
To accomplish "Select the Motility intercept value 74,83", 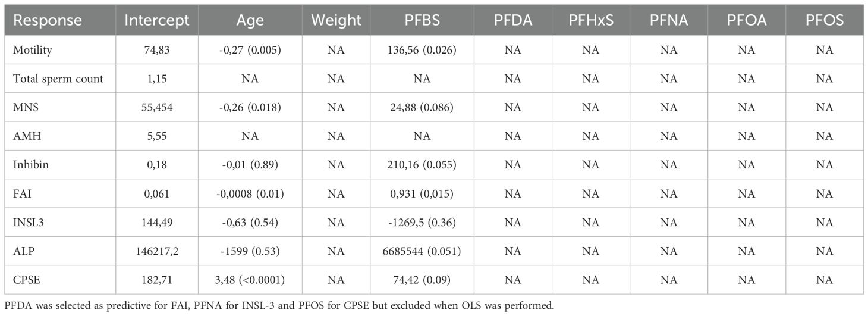I will 156,51.
